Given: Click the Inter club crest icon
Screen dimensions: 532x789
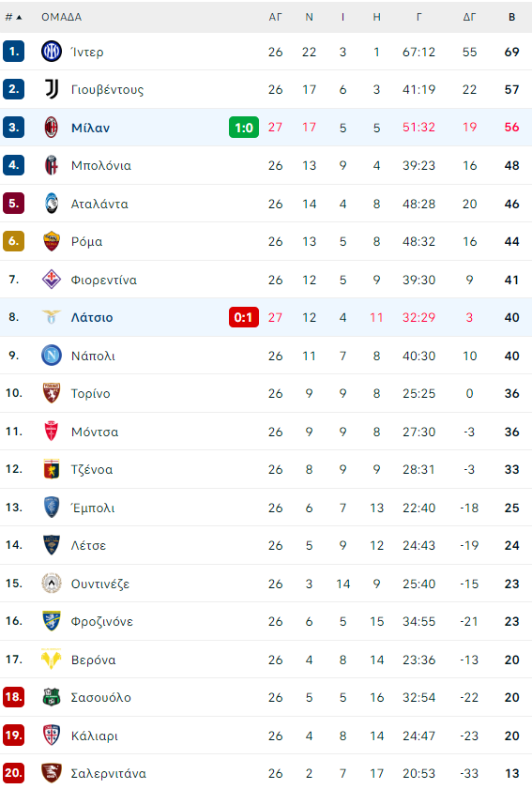Looking at the screenshot, I should click(x=52, y=52).
